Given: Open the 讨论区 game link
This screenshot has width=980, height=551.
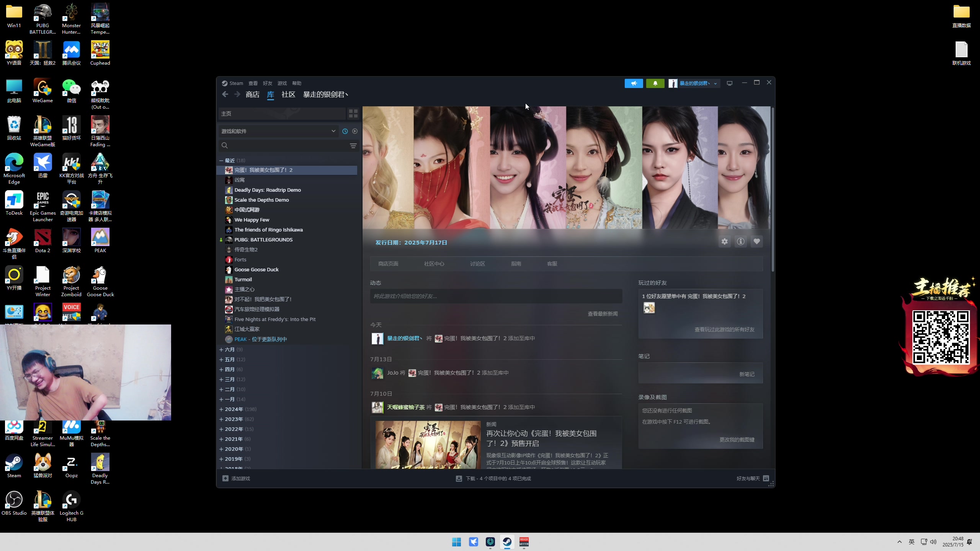Looking at the screenshot, I should [477, 264].
